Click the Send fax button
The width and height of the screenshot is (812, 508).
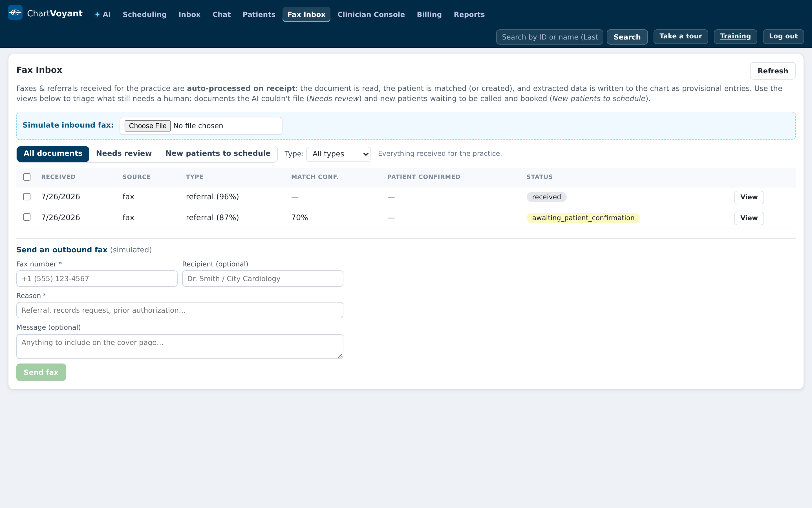click(x=41, y=372)
